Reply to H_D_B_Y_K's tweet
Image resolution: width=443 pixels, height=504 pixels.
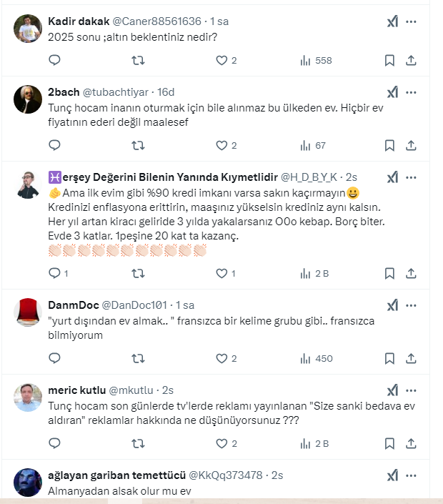[54, 273]
